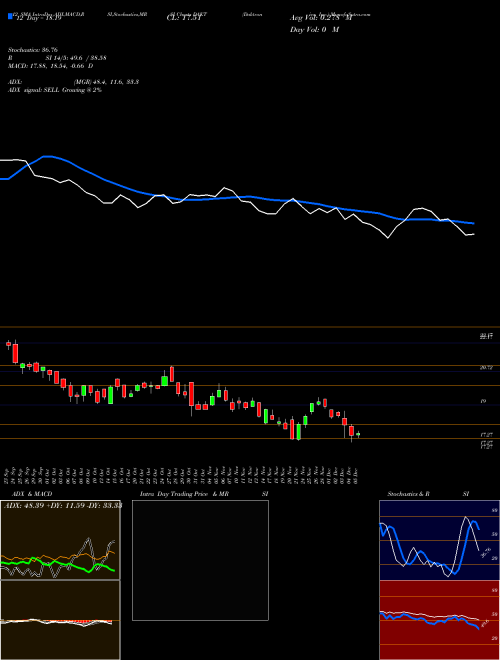Image resolution: width=500 pixels, height=660 pixels.
Task: Click the first red candlestick on the chart
Action: point(8,344)
